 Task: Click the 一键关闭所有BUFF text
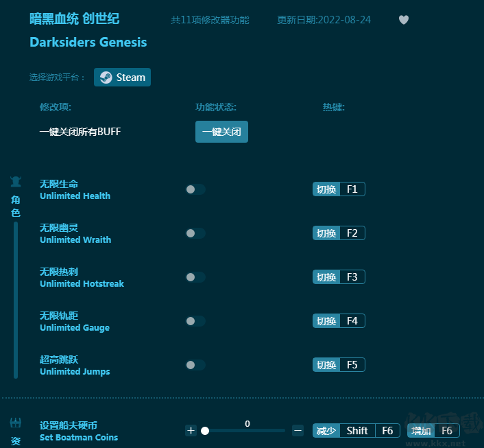pyautogui.click(x=80, y=132)
